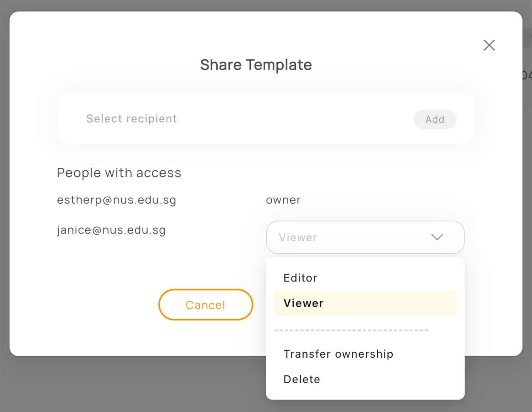Viewport: 532px width, 412px height.
Task: Click the owner role label
Action: 283,200
